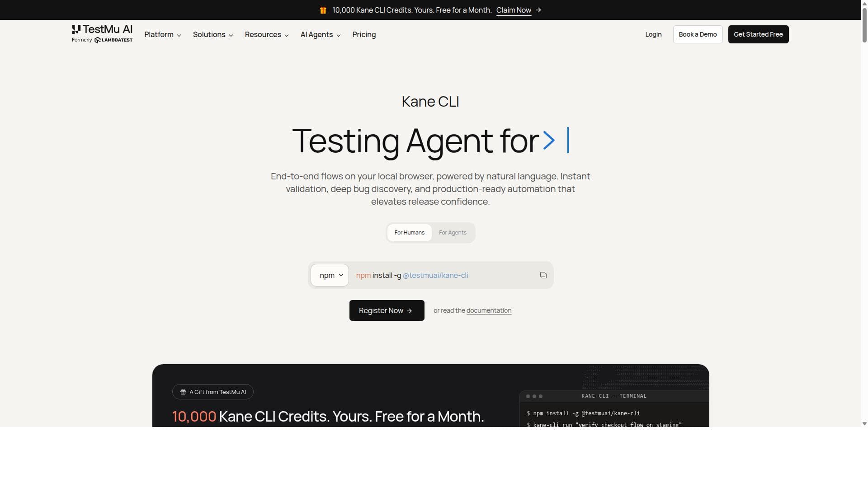The height and width of the screenshot is (488, 868).
Task: Copy the npm install command
Action: (x=543, y=275)
